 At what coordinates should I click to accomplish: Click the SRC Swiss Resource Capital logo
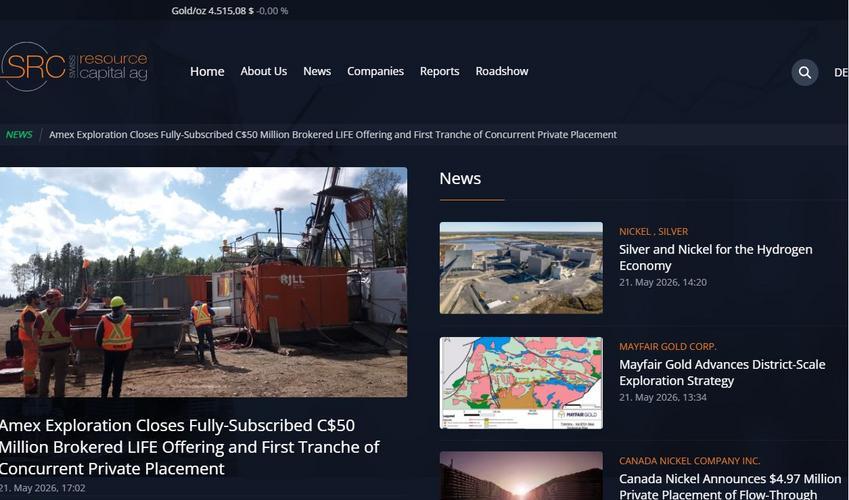[74, 67]
